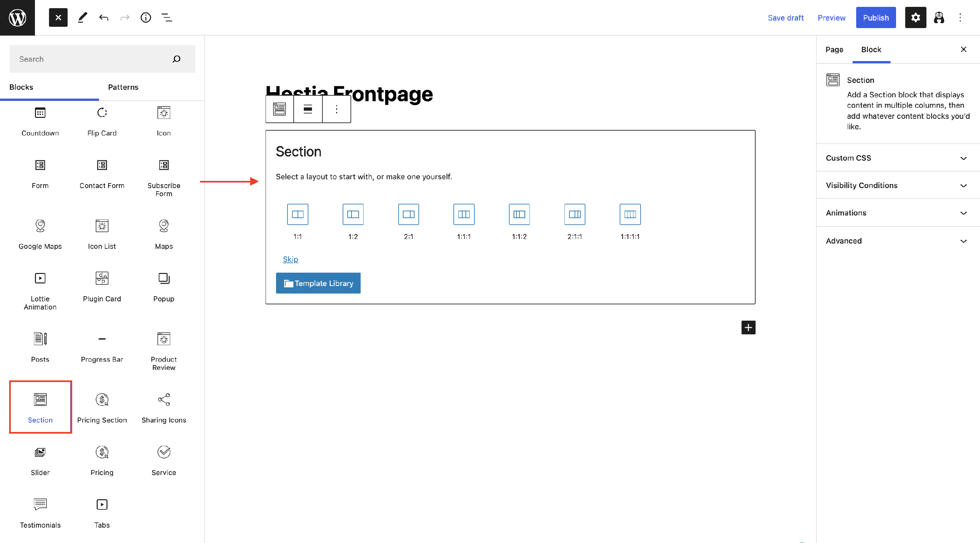
Task: Toggle the block inserter closed
Action: tap(58, 18)
